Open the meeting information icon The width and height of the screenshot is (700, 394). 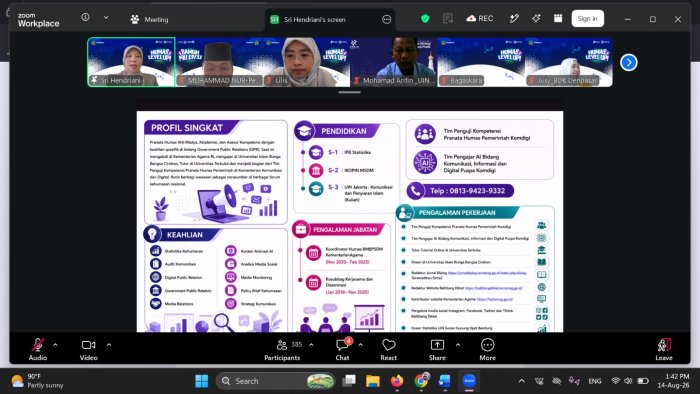pyautogui.click(x=85, y=17)
